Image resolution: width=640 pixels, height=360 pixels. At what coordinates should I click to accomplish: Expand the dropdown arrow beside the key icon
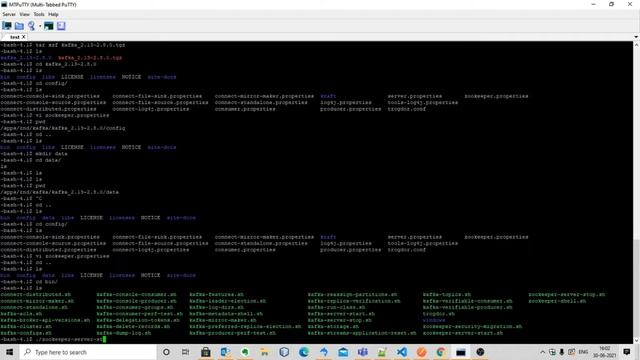pyautogui.click(x=40, y=26)
